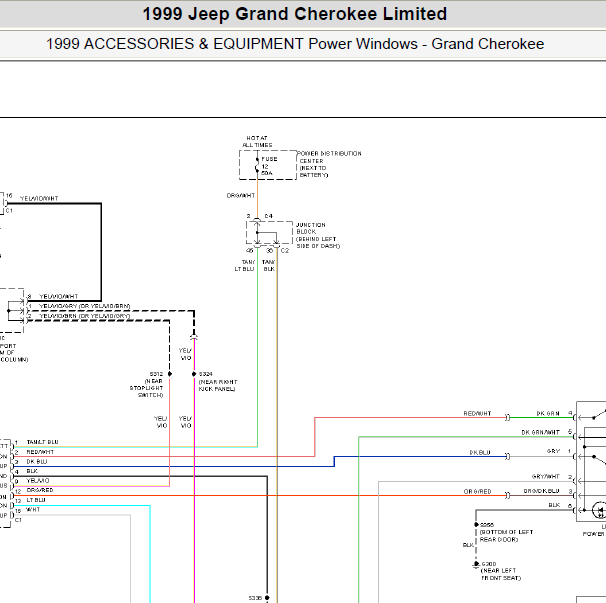Click the "WHT" label at pin 15
Screen dimensions: 606x603
(33, 509)
